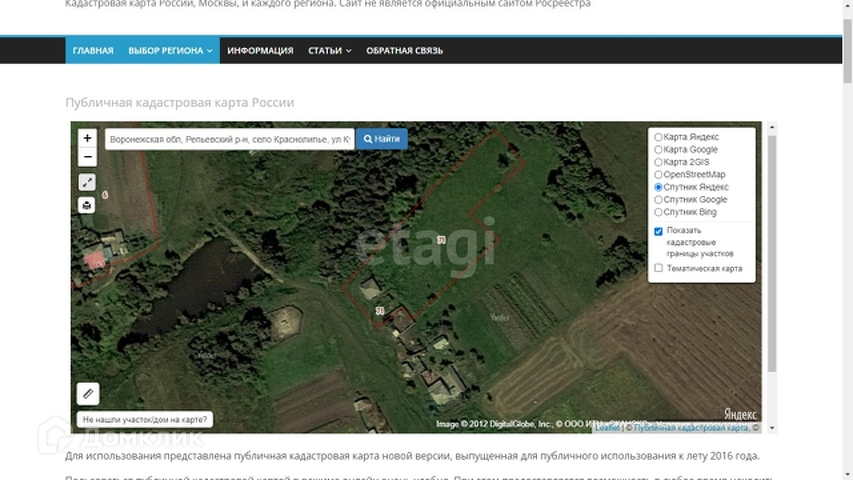Select Спутник Google base layer
This screenshot has height=480, width=853.
pyautogui.click(x=658, y=200)
